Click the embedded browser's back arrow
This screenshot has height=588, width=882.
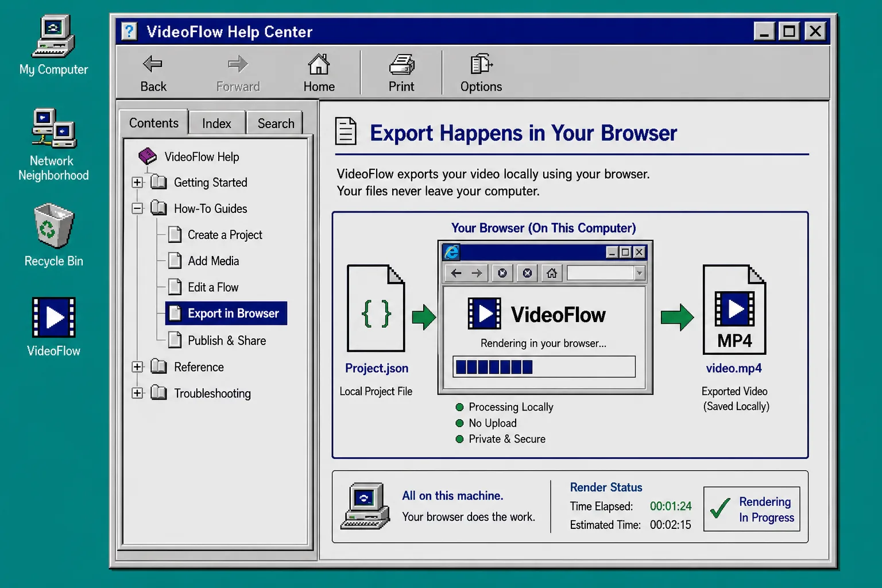point(457,273)
